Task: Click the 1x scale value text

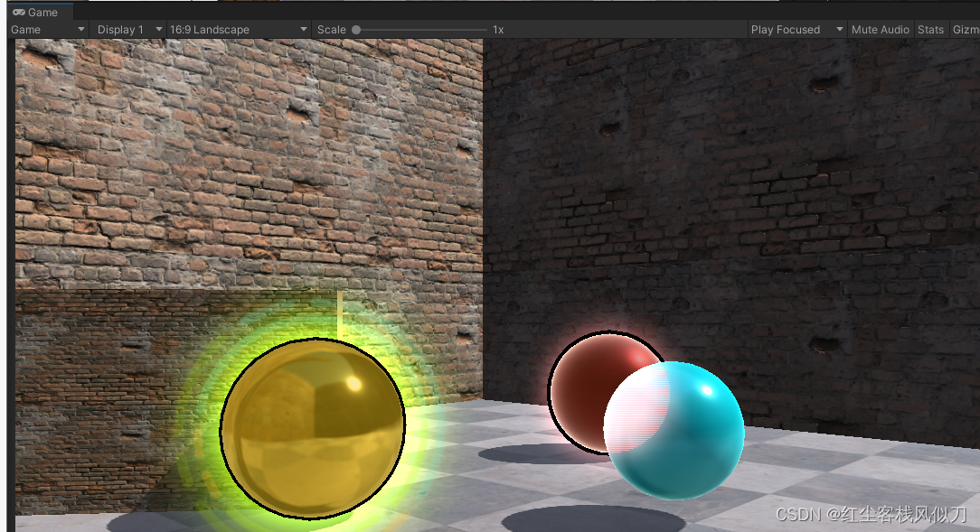Action: pos(498,29)
